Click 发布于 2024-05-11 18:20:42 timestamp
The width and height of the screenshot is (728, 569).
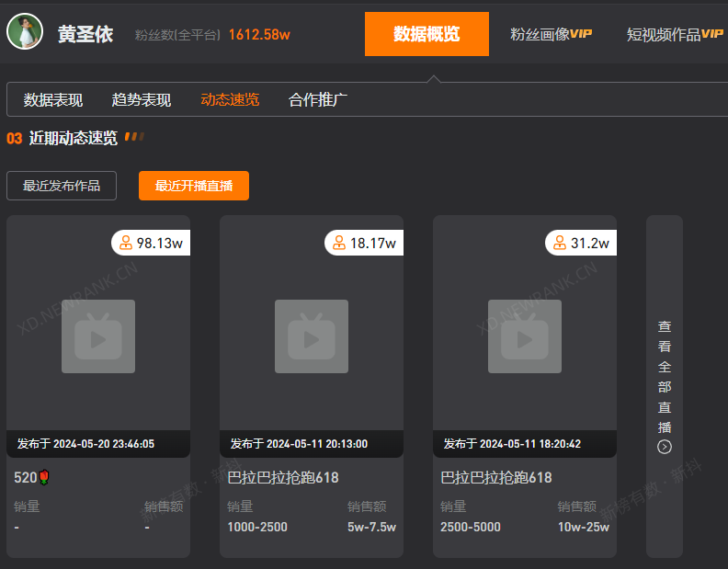point(512,444)
